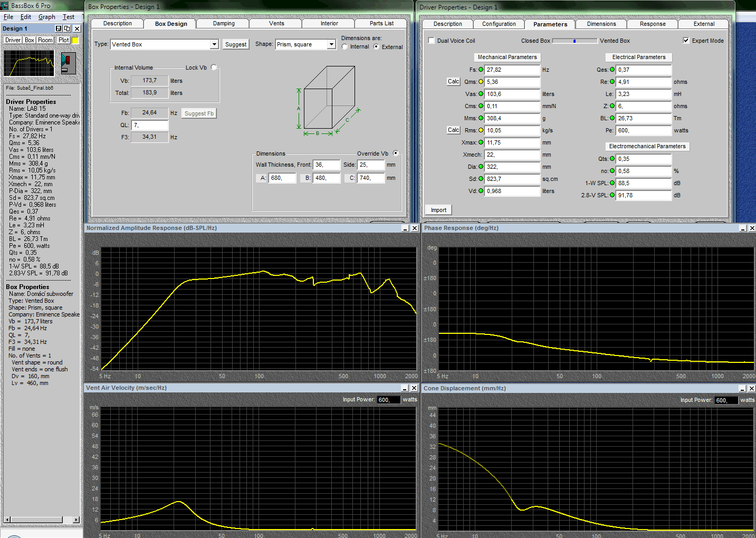The height and width of the screenshot is (538, 756).
Task: Click the save icon in the Design 1 panel
Action: point(59,28)
